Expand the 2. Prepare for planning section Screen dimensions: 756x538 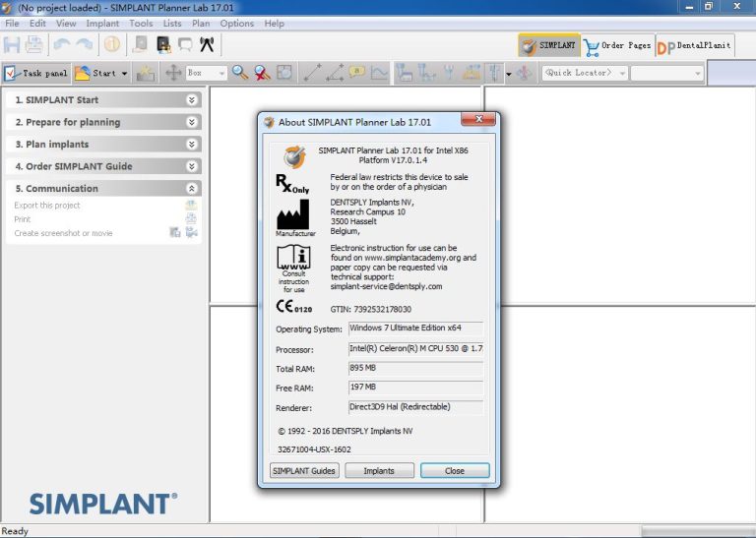tap(104, 122)
